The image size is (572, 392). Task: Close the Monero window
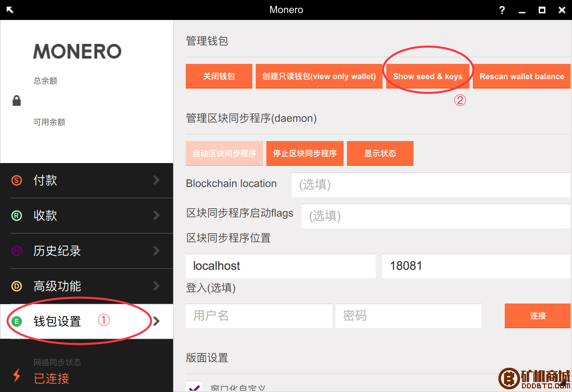click(562, 10)
